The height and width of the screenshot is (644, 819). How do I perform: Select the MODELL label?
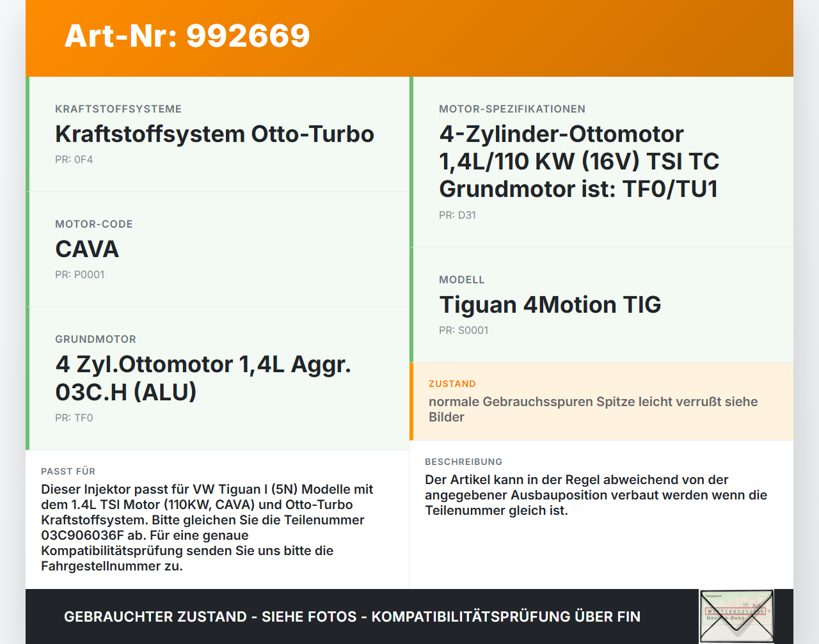(x=462, y=279)
